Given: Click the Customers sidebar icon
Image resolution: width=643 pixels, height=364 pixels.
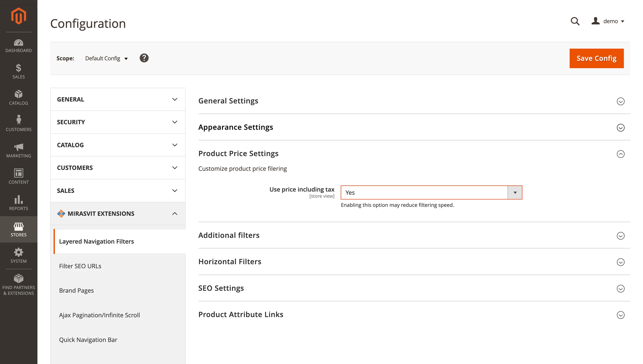Looking at the screenshot, I should coord(19,123).
